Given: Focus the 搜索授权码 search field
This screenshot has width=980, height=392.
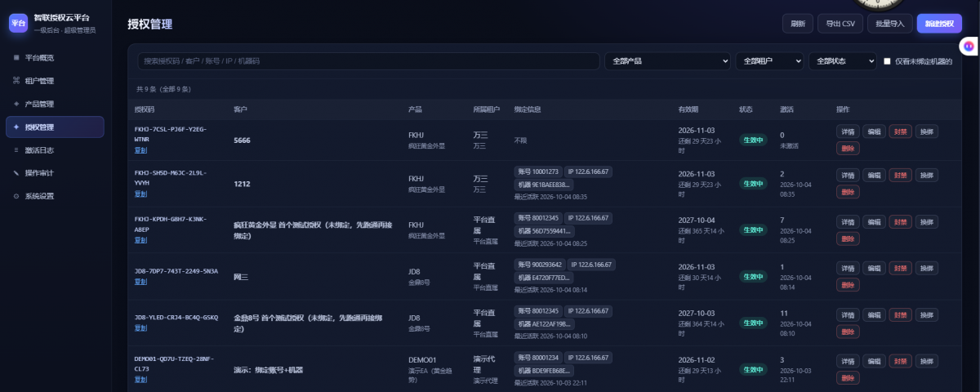Looking at the screenshot, I should pos(367,61).
